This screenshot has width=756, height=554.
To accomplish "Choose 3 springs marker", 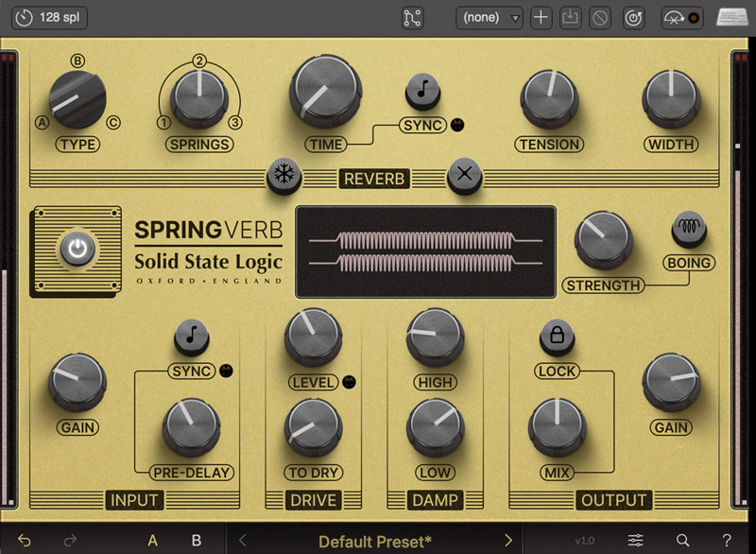I will click(234, 123).
